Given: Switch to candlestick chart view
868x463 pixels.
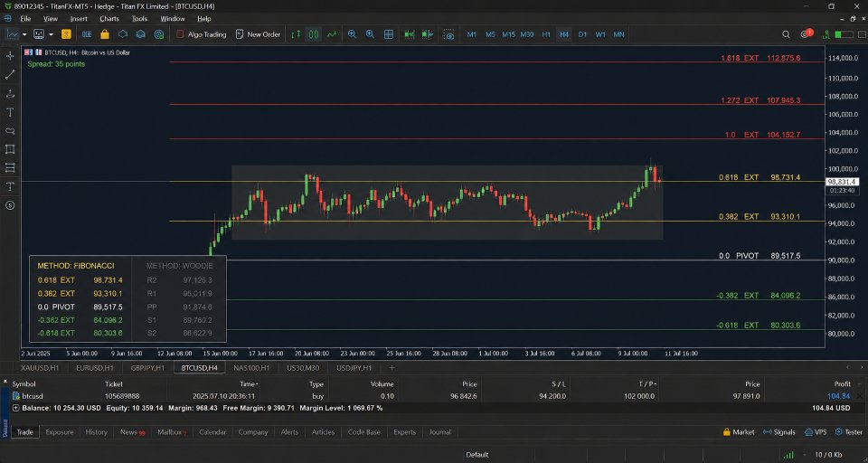Looking at the screenshot, I should 314,34.
